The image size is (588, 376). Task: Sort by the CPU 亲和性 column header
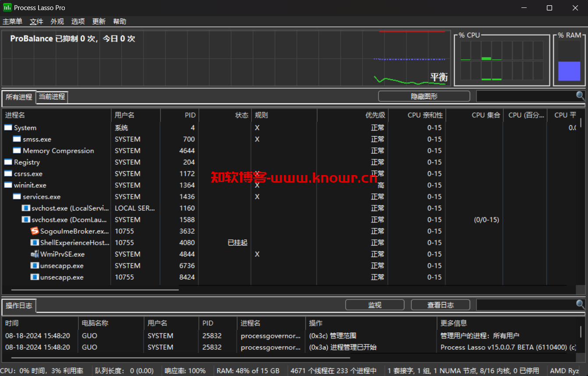pyautogui.click(x=417, y=115)
